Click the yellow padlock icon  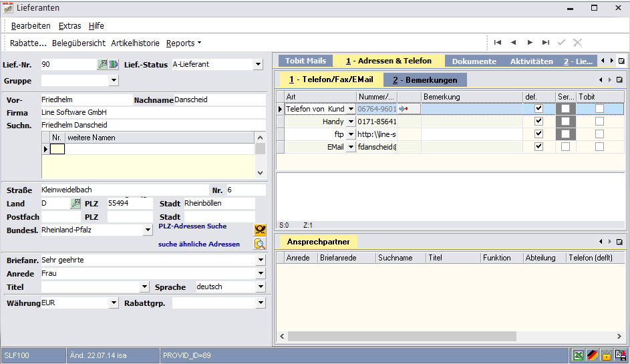(x=606, y=355)
